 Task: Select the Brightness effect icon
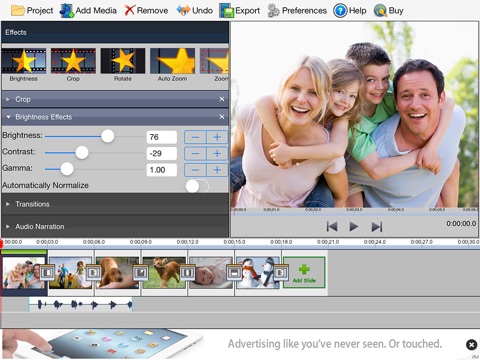pos(24,61)
